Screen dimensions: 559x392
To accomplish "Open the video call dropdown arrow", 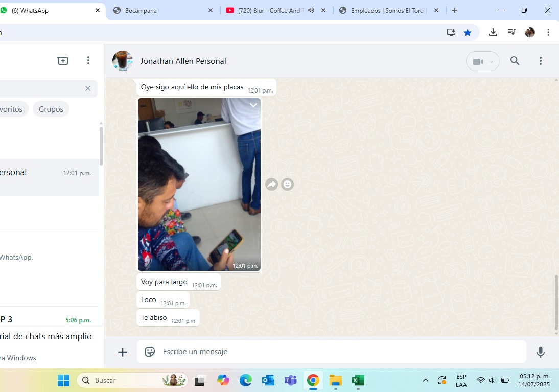I will coord(492,62).
